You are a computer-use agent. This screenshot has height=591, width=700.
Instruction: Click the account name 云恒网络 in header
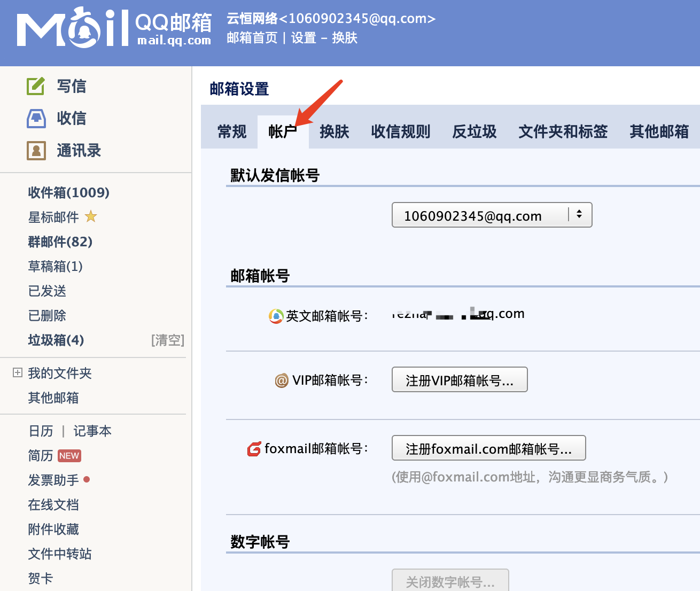pos(252,19)
